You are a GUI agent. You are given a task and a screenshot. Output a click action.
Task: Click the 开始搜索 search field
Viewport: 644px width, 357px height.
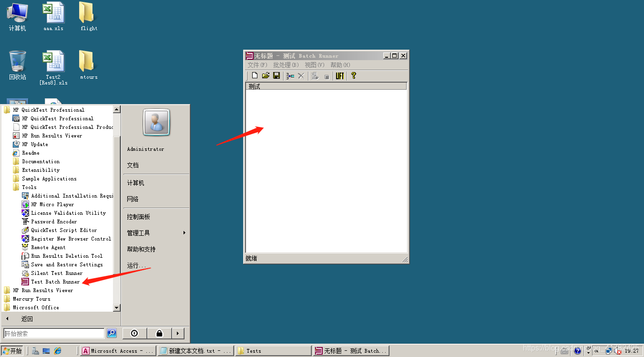(54, 333)
